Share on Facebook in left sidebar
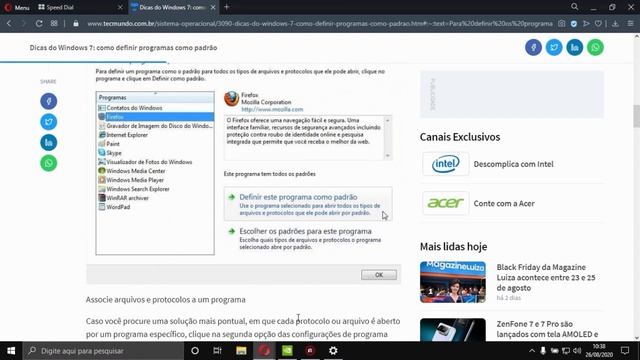The width and height of the screenshot is (640, 360). coord(49,101)
